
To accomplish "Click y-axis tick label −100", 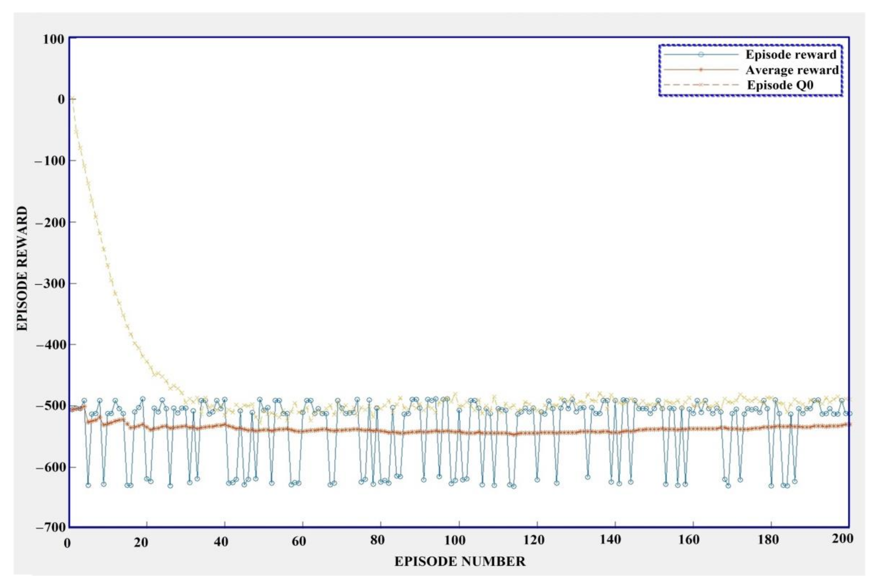I will pyautogui.click(x=49, y=161).
